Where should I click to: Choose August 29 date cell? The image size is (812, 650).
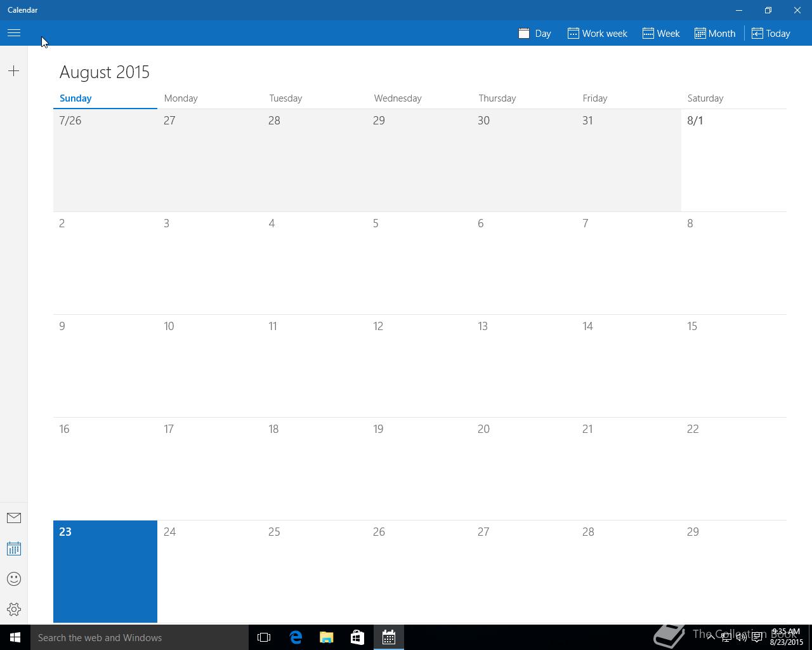pyautogui.click(x=734, y=571)
